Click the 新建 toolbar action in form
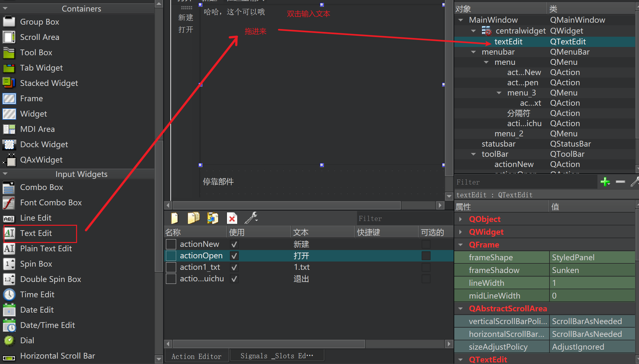This screenshot has height=364, width=639. tap(186, 18)
